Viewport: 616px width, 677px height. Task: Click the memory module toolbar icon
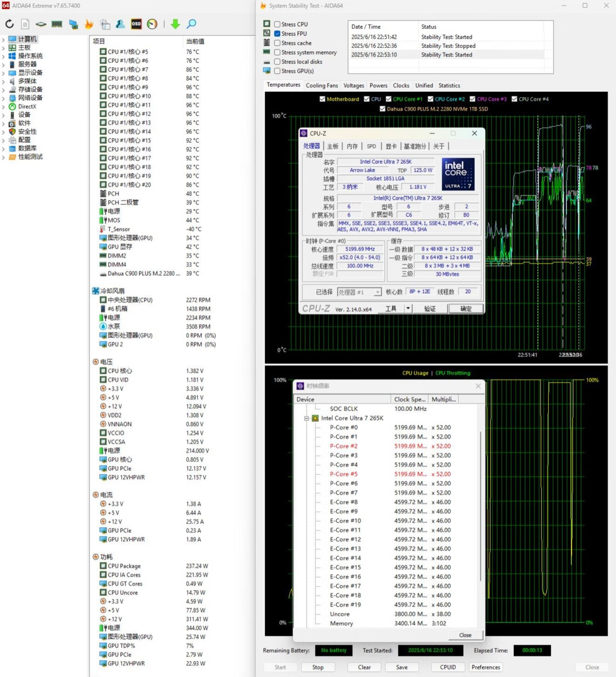click(57, 24)
